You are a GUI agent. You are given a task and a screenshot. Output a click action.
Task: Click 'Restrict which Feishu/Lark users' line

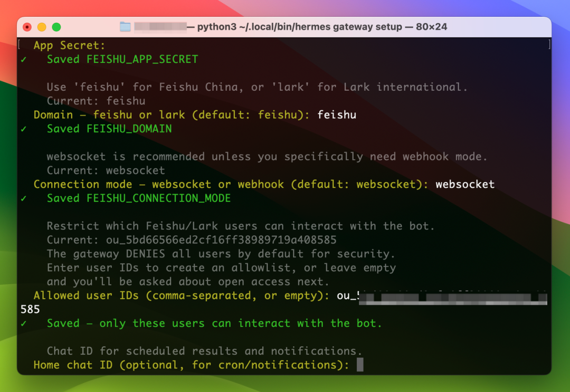(241, 226)
